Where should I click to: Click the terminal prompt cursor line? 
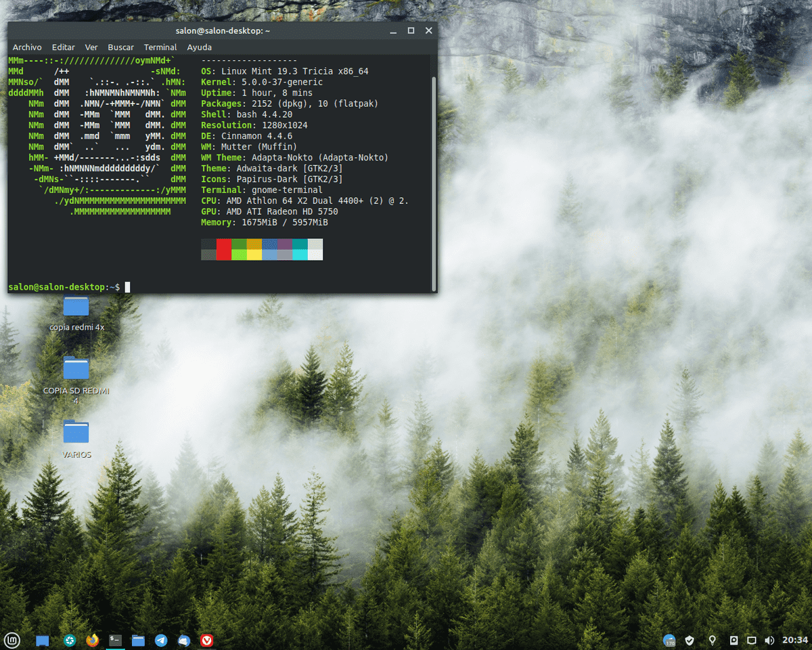coord(69,287)
